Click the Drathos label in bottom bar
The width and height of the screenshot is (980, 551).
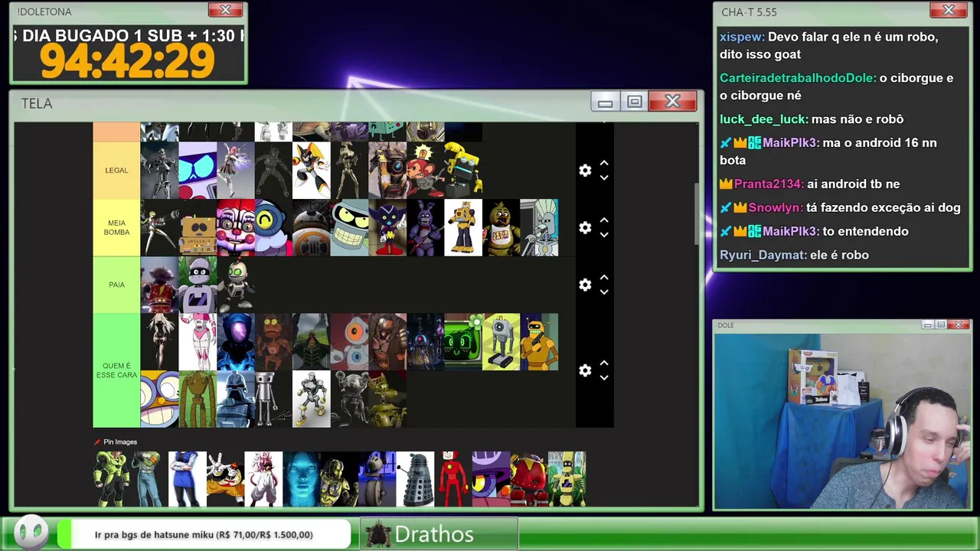click(434, 534)
